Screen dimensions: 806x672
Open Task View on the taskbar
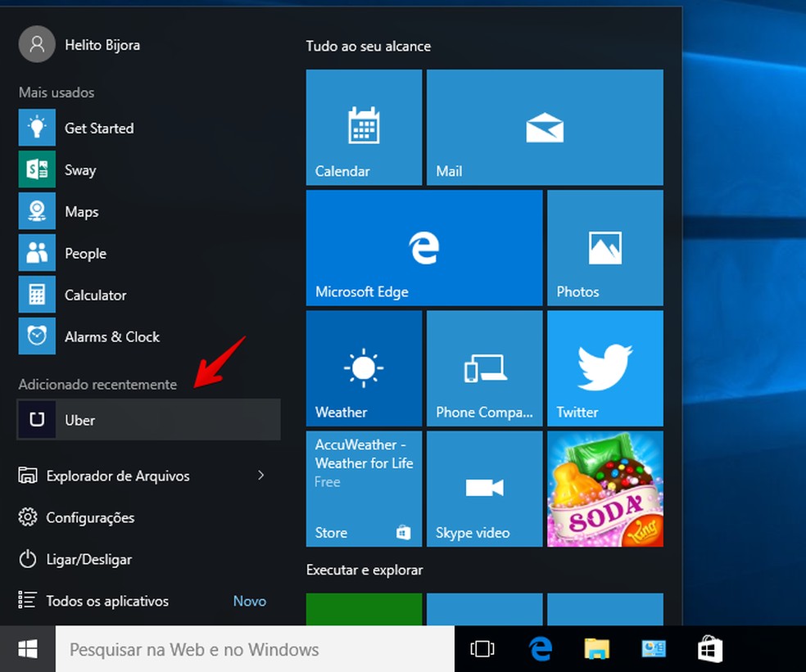482,650
